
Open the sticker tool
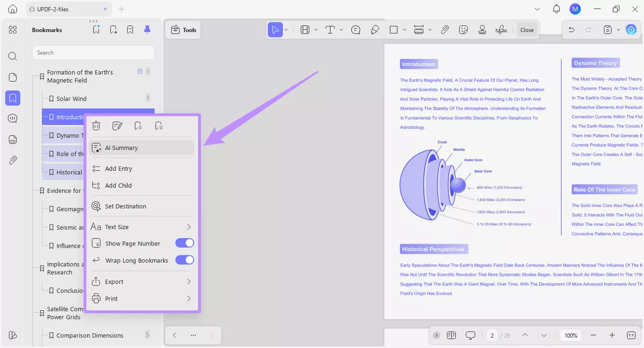(463, 30)
